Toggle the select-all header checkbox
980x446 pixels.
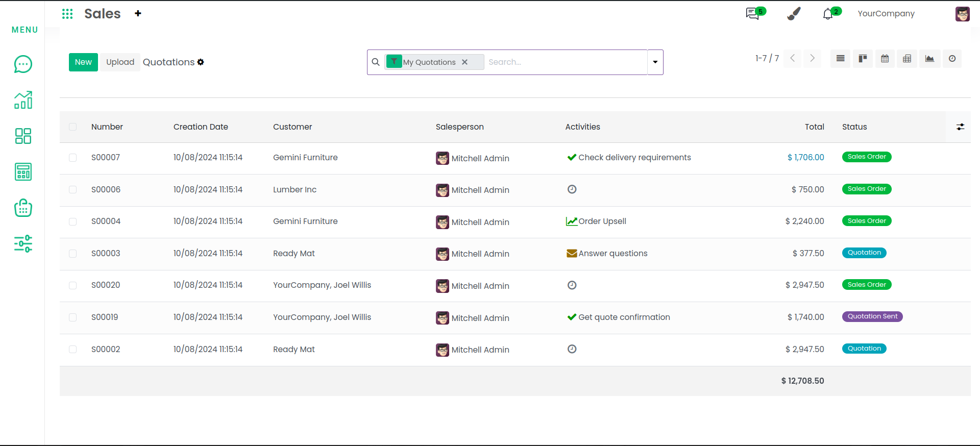[x=73, y=127]
